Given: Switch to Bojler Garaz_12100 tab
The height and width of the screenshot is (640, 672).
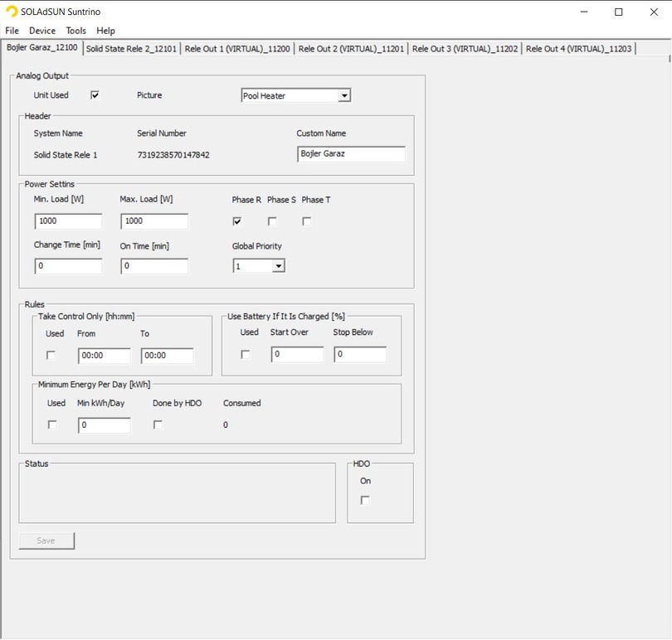Looking at the screenshot, I should [42, 47].
